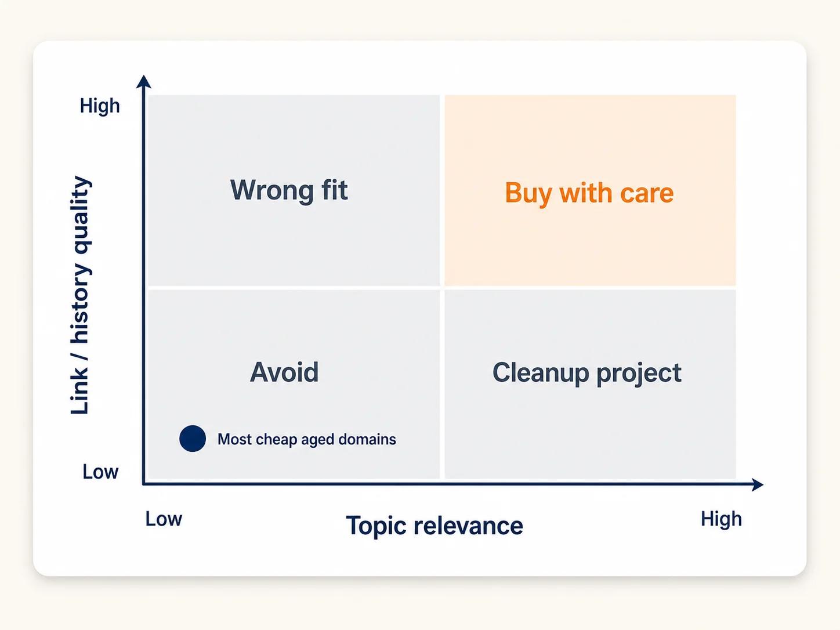Click 'Low' label under horizontal axis
This screenshot has height=630, width=840.
(164, 519)
